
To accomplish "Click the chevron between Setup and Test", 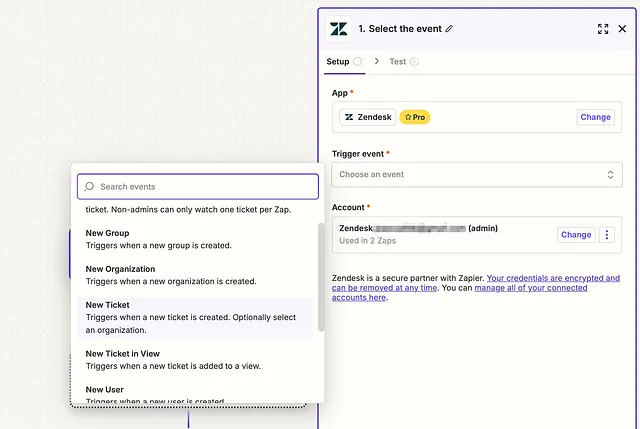I will [x=376, y=61].
